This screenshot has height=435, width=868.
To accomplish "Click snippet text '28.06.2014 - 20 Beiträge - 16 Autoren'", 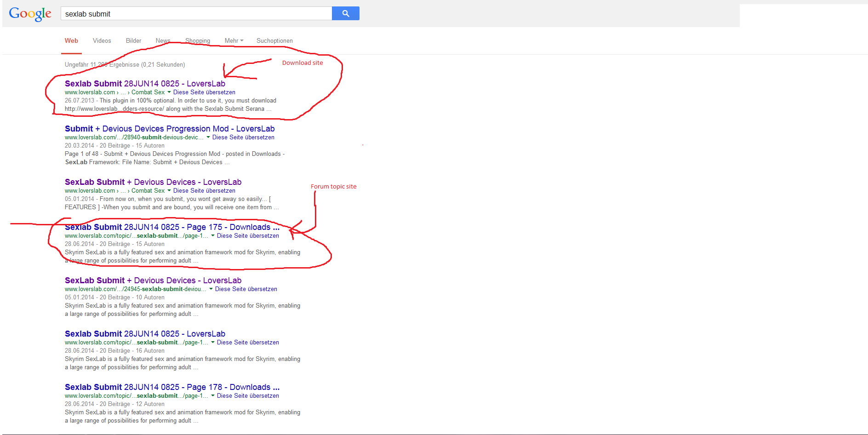I will [114, 351].
